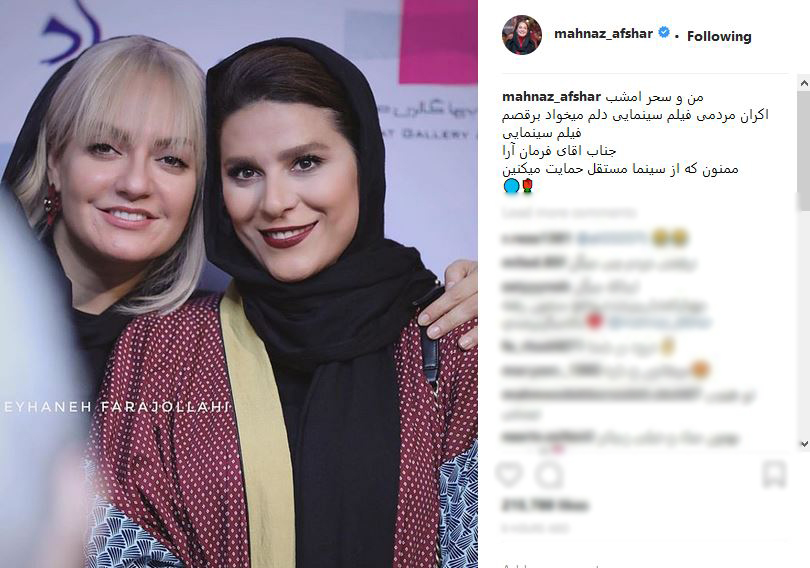Open the mahnaz_afshar username in the post header
810x568 pixels.
[603, 34]
